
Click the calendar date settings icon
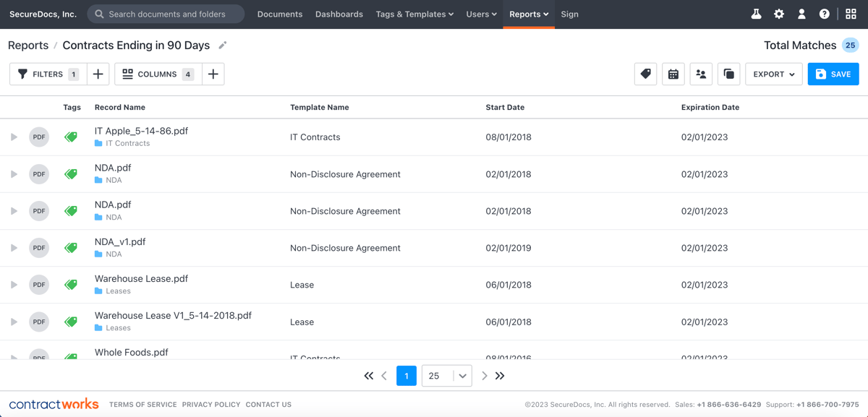(673, 74)
